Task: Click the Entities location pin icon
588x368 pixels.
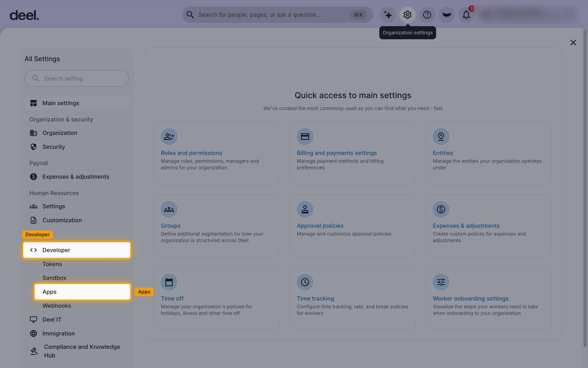Action: coord(441,137)
